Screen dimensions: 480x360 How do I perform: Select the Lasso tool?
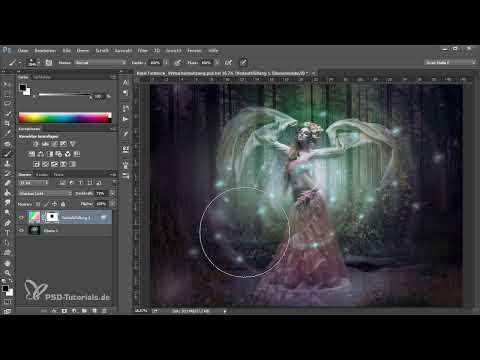7,103
